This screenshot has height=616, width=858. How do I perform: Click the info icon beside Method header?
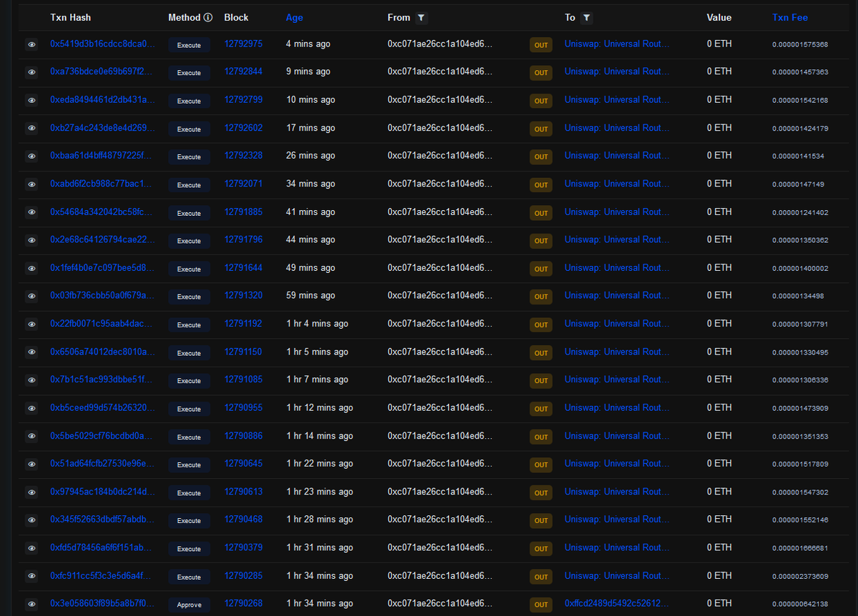[x=208, y=17]
